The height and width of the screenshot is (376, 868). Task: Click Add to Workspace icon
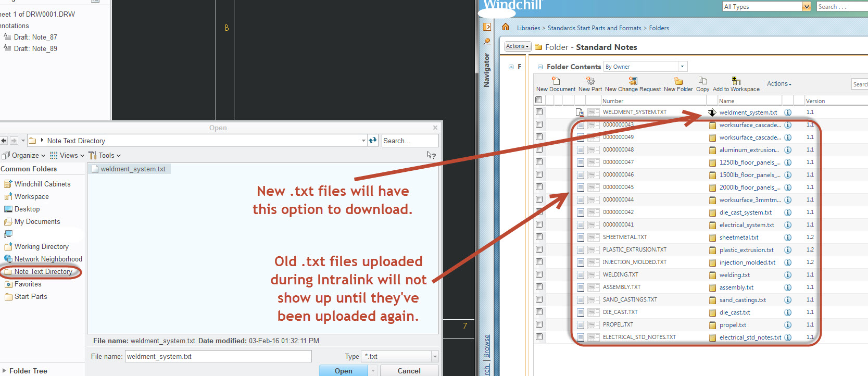click(736, 81)
